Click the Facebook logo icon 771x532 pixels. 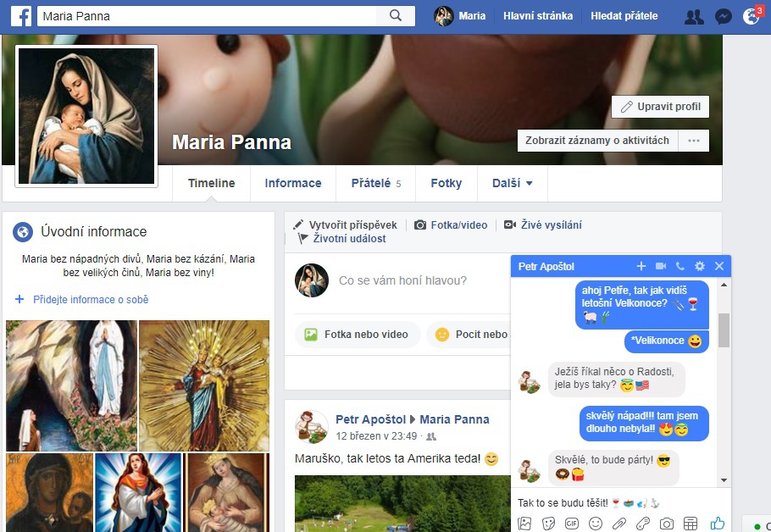click(x=21, y=16)
